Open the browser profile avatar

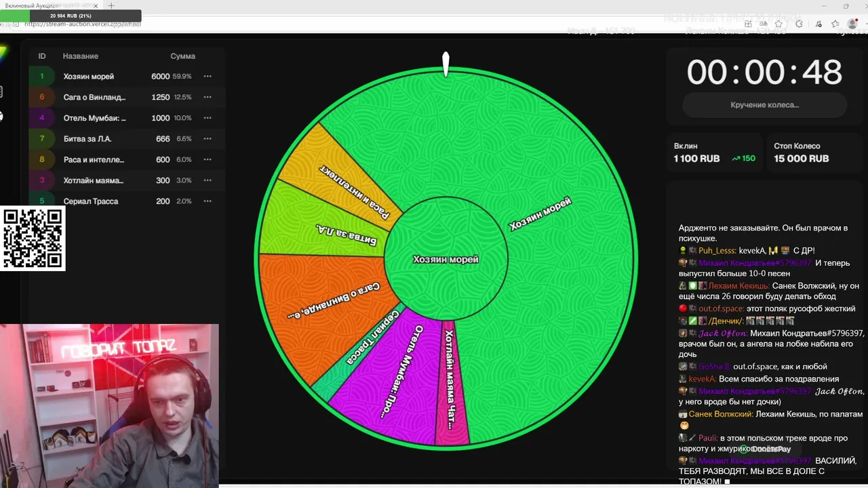point(852,24)
